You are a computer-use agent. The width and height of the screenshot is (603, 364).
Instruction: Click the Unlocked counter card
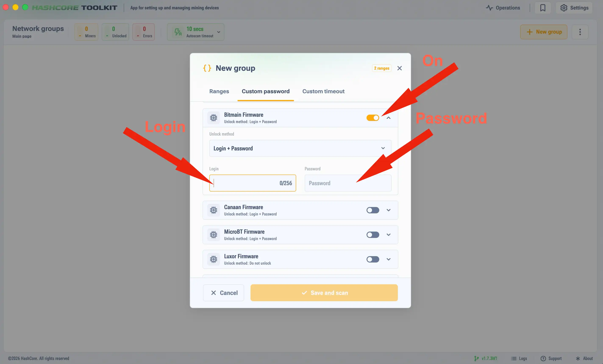coord(115,32)
